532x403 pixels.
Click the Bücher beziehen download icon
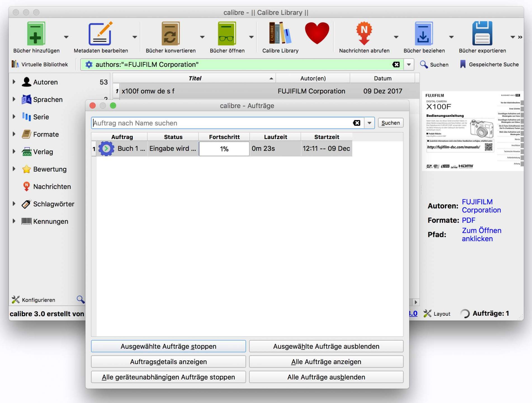pos(424,34)
